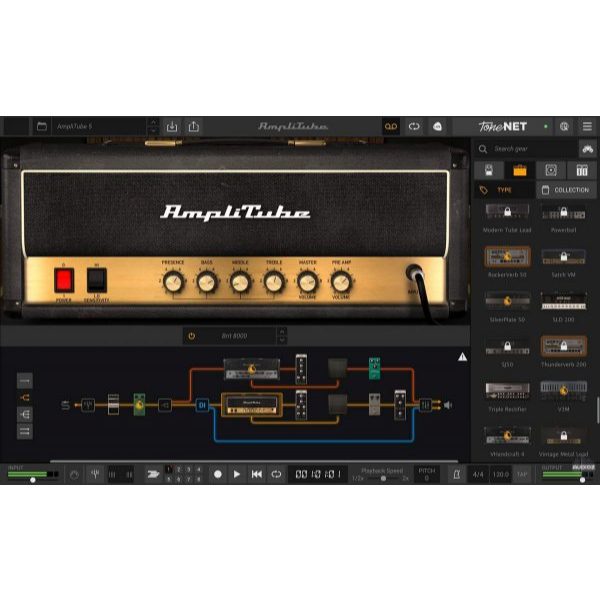Viewport: 600px width, 600px height.
Task: Click the tuner block in signal chain
Action: pos(88,405)
